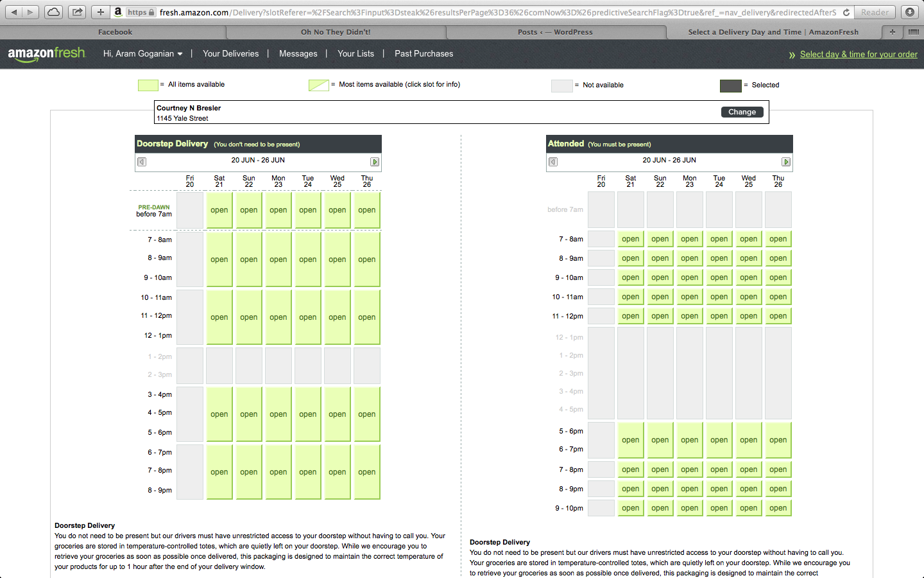Viewport: 924px width, 578px height.
Task: Open iCloud tabs via cloud icon
Action: (54, 12)
